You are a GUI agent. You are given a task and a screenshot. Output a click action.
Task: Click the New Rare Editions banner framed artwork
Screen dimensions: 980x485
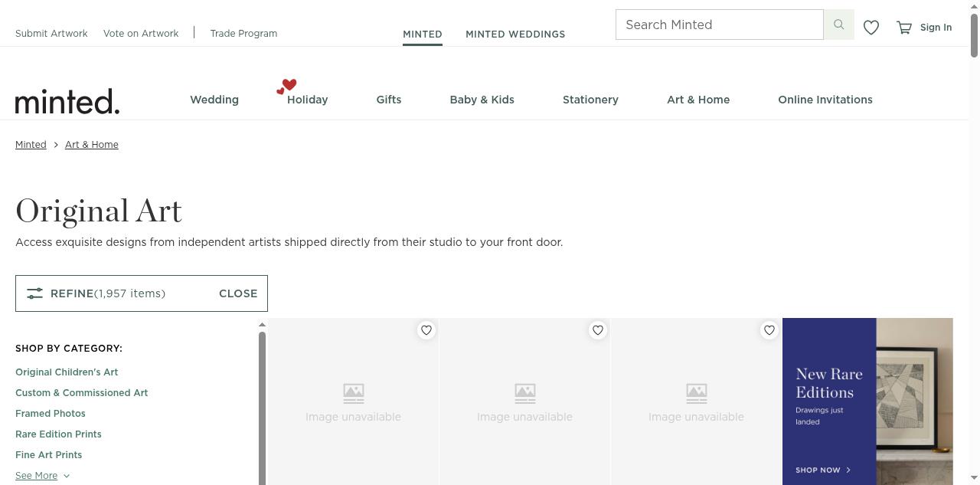(x=909, y=398)
